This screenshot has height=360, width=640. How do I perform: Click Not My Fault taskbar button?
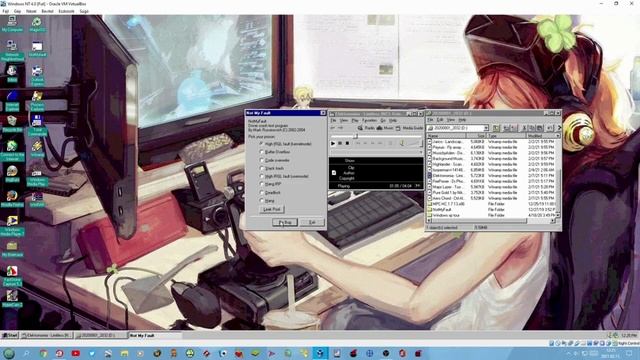pyautogui.click(x=155, y=335)
